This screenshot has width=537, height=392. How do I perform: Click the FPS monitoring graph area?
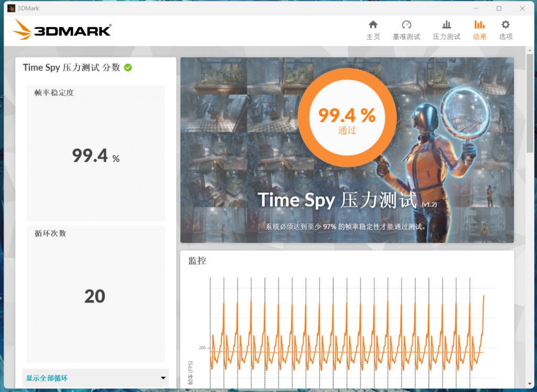pyautogui.click(x=351, y=330)
